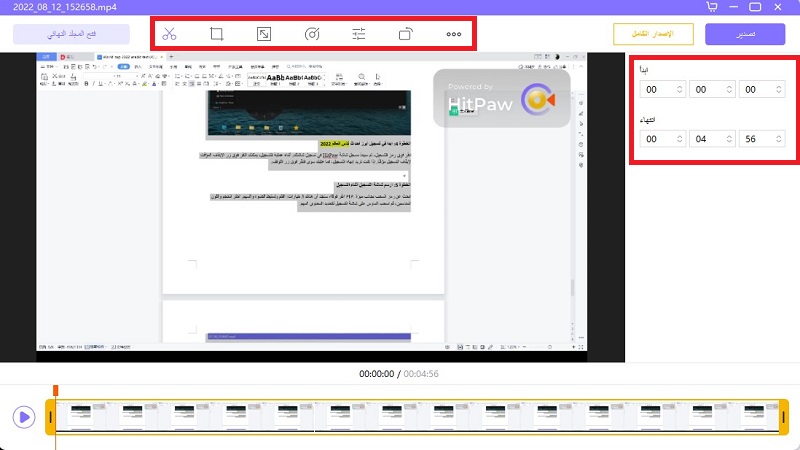Click the end seconds stepper arrows
This screenshot has height=450, width=800.
click(779, 139)
